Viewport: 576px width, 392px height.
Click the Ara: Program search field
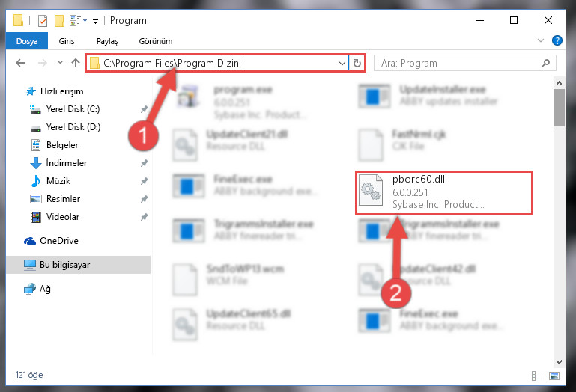[464, 63]
